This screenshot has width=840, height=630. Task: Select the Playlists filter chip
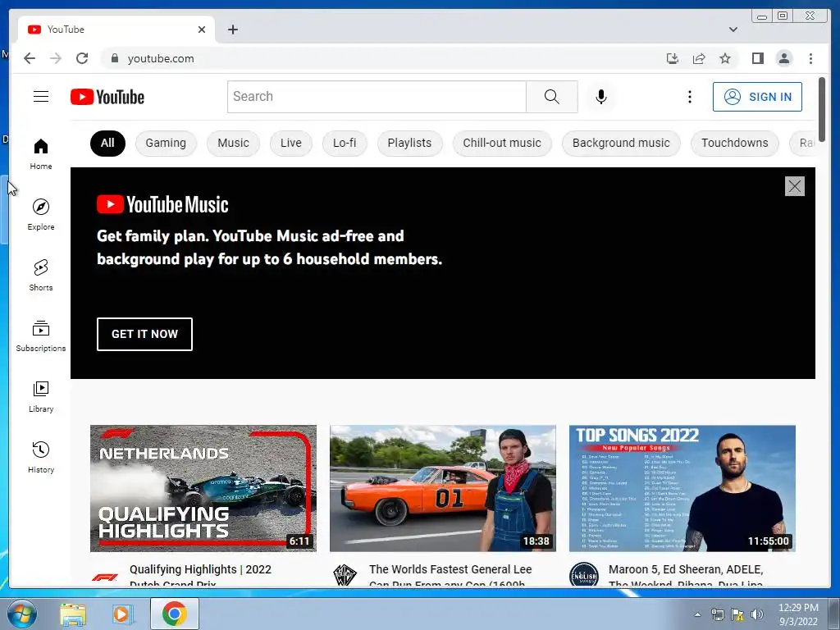pos(409,143)
